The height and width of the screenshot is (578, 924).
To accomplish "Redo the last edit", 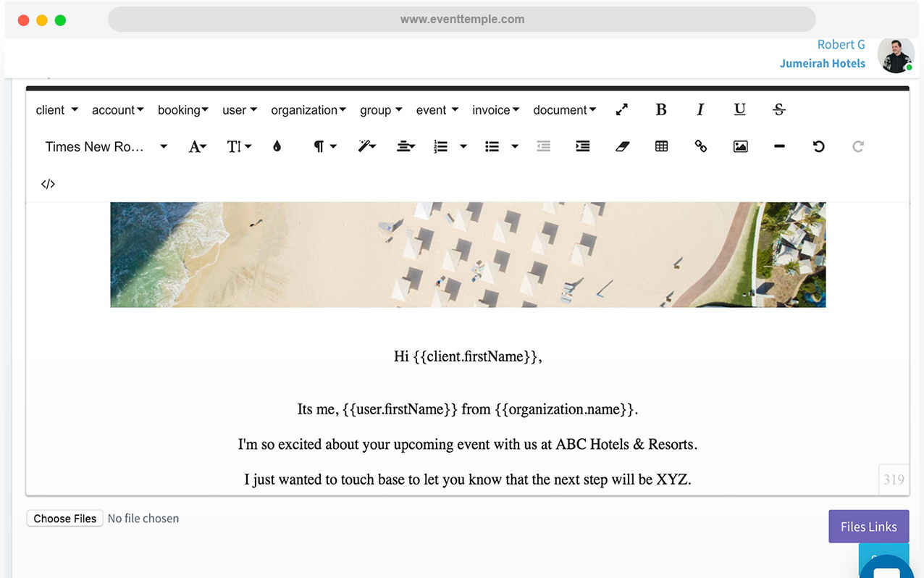I will coord(858,146).
